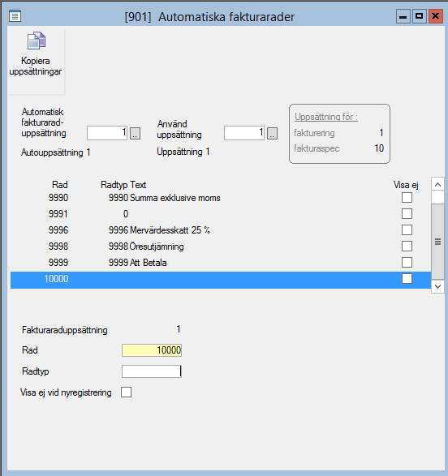Open lookup for Automatisk fakturaraduppsättning

tap(136, 133)
